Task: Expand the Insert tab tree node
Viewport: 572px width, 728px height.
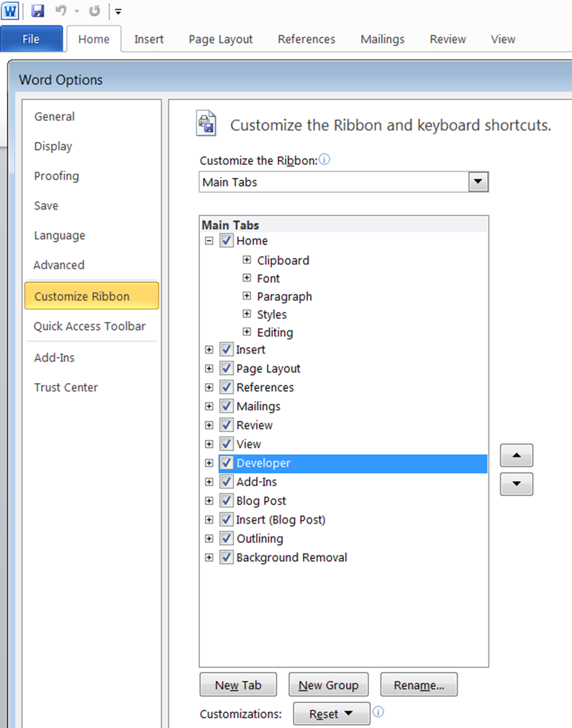Action: coord(209,350)
